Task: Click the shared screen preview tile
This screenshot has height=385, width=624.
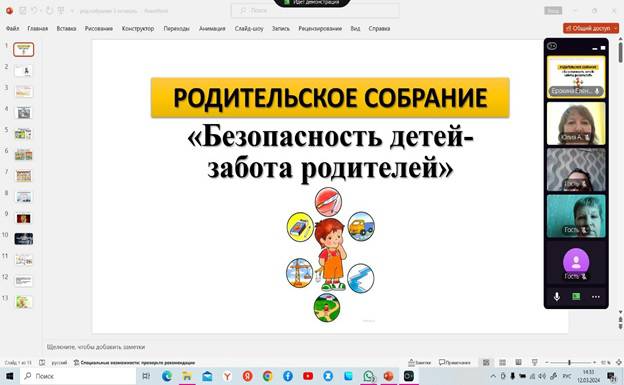Action: coord(576,77)
